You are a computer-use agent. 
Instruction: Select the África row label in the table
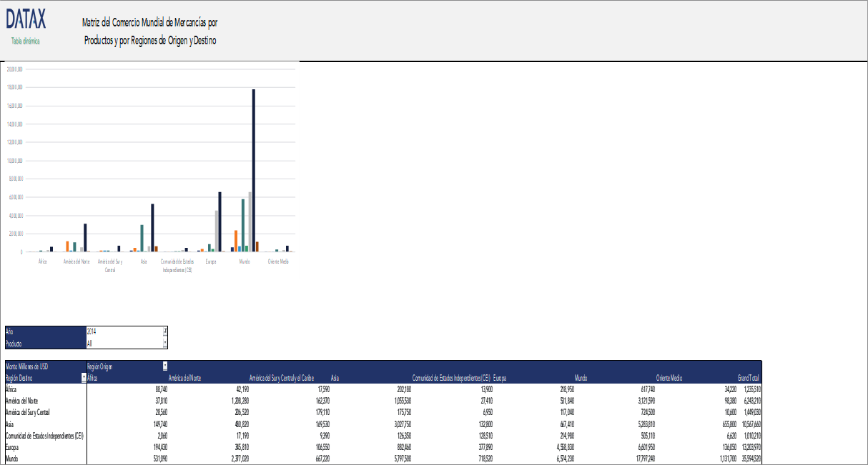point(11,389)
